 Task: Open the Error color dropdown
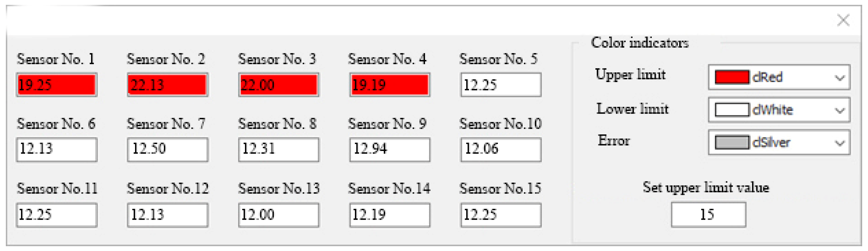[839, 143]
